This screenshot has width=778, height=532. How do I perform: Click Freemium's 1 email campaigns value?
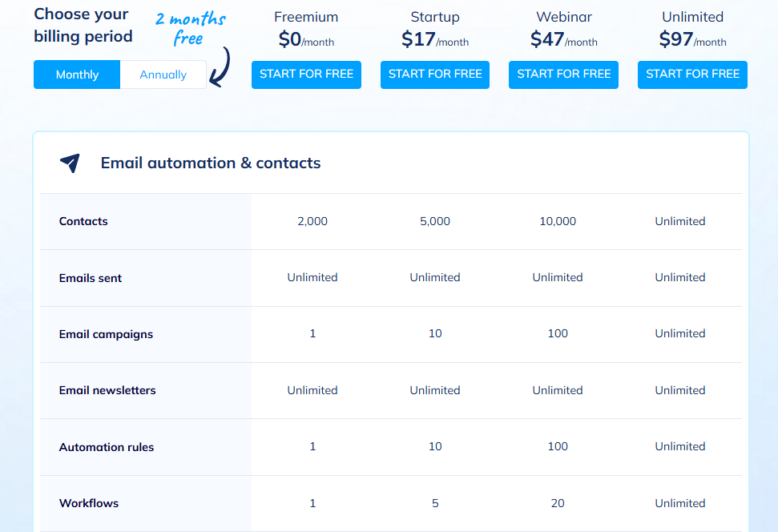312,333
